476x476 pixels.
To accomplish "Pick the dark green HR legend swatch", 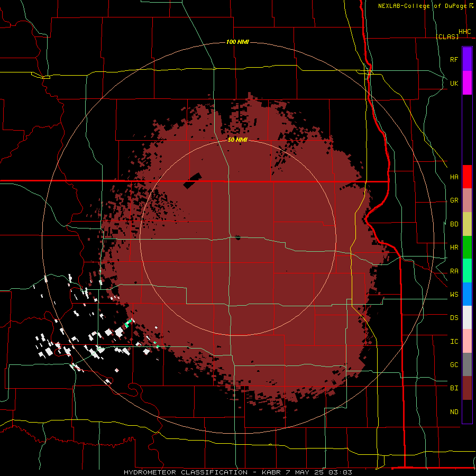I will coord(467,247).
